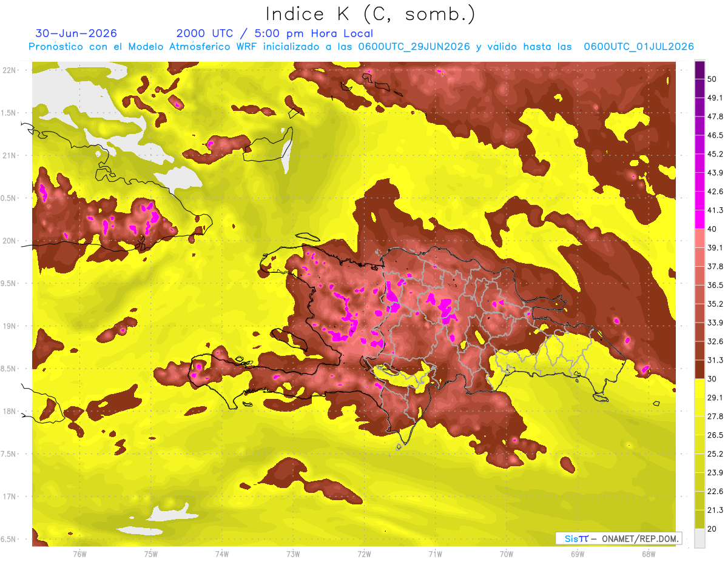Click the color bar label "31.3"
This screenshot has width=728, height=562.
(x=715, y=360)
